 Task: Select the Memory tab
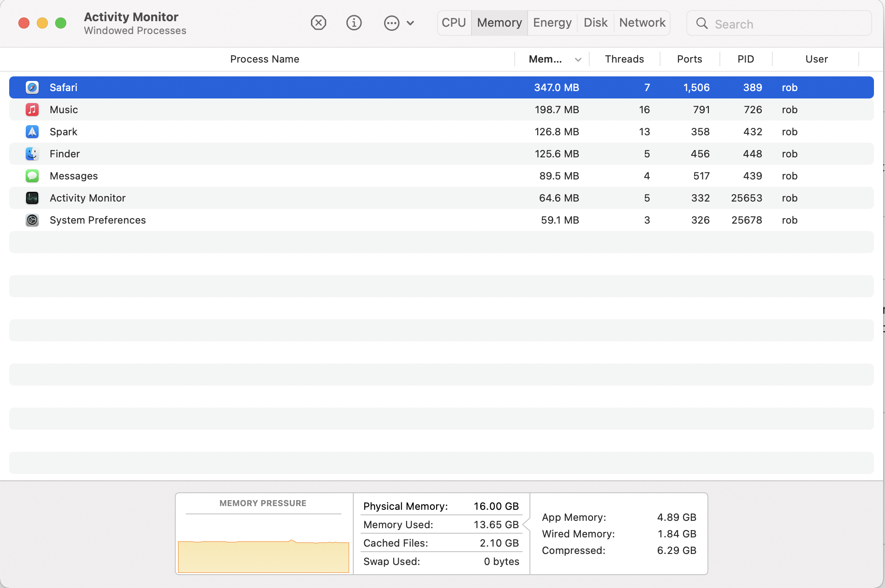[x=500, y=23]
